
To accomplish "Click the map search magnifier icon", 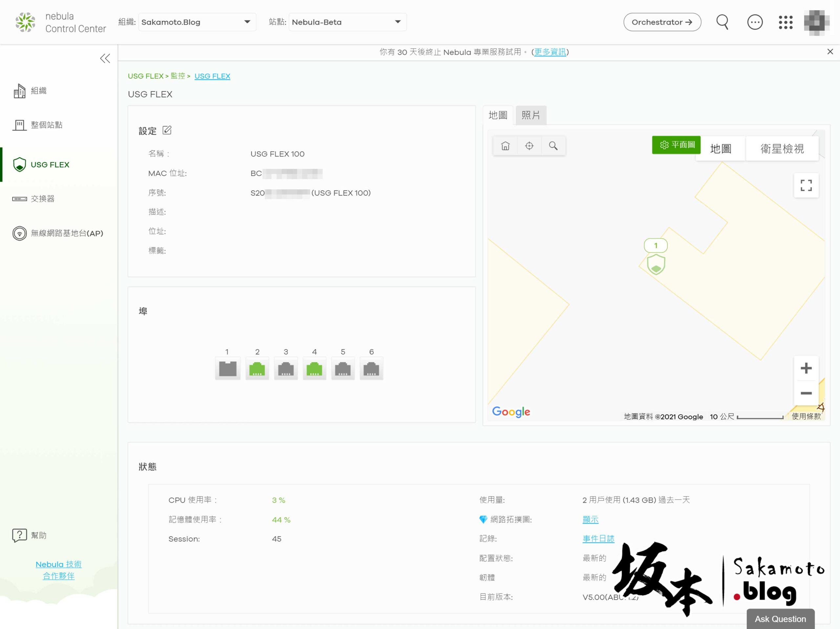I will point(553,146).
